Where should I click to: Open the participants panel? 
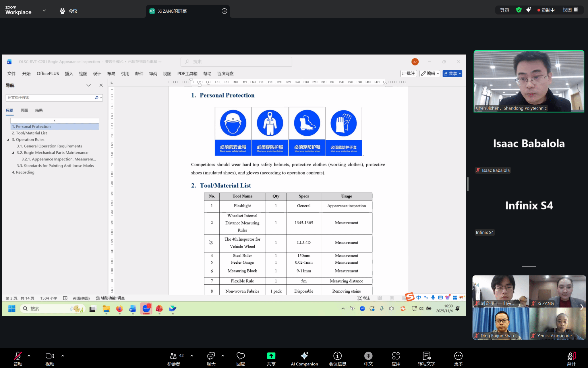coord(173,356)
